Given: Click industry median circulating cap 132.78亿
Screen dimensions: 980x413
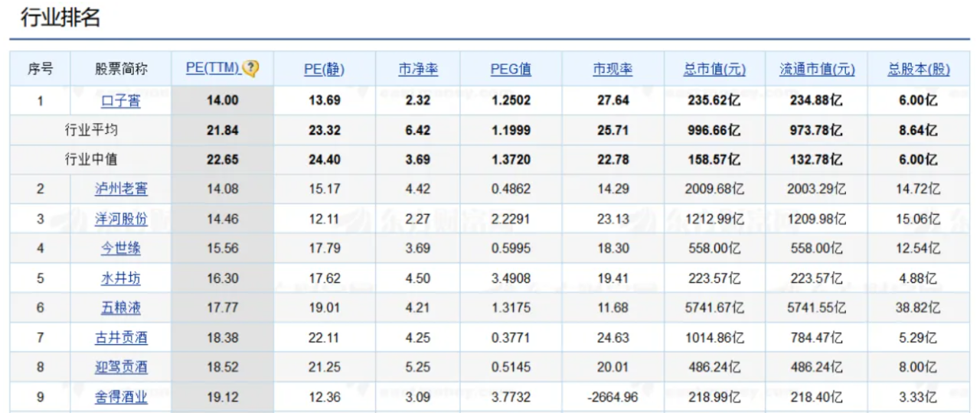Looking at the screenshot, I should pyautogui.click(x=817, y=160).
